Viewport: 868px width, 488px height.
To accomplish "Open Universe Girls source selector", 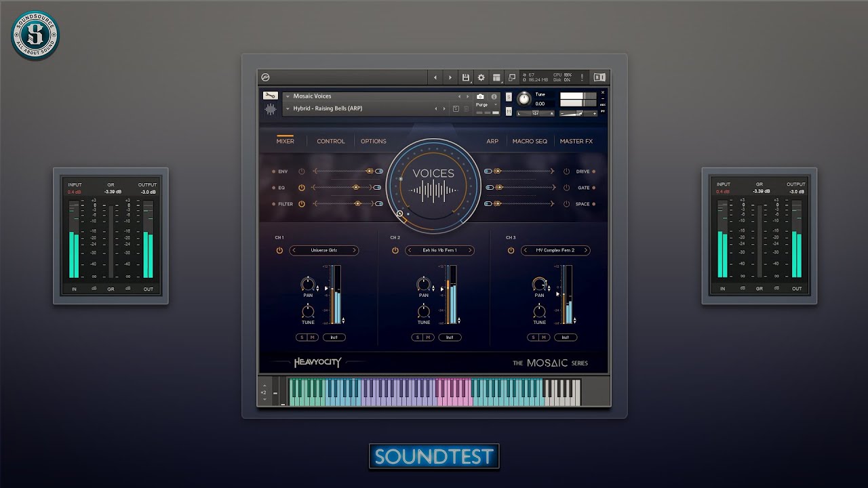I will (x=324, y=250).
